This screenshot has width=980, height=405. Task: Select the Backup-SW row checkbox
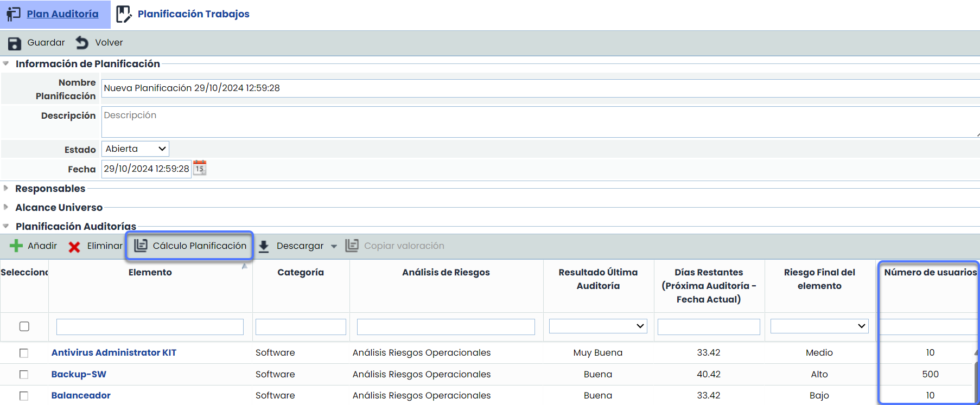tap(24, 375)
